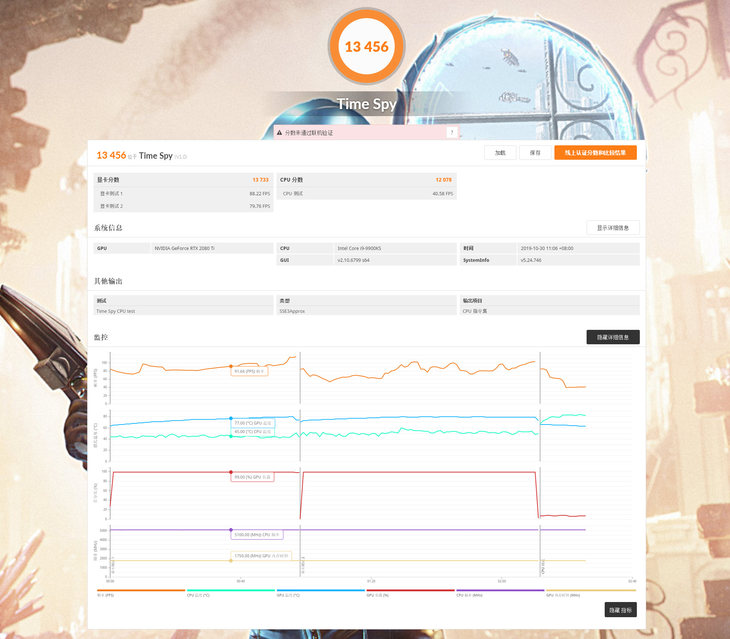Click the orange online validate and compare results button
Image resolution: width=730 pixels, height=639 pixels.
pyautogui.click(x=595, y=153)
